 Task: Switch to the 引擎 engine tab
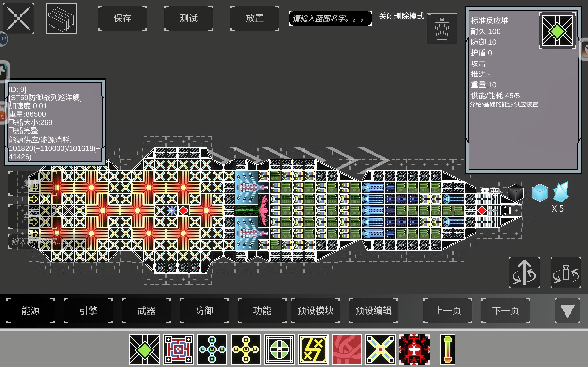88,311
